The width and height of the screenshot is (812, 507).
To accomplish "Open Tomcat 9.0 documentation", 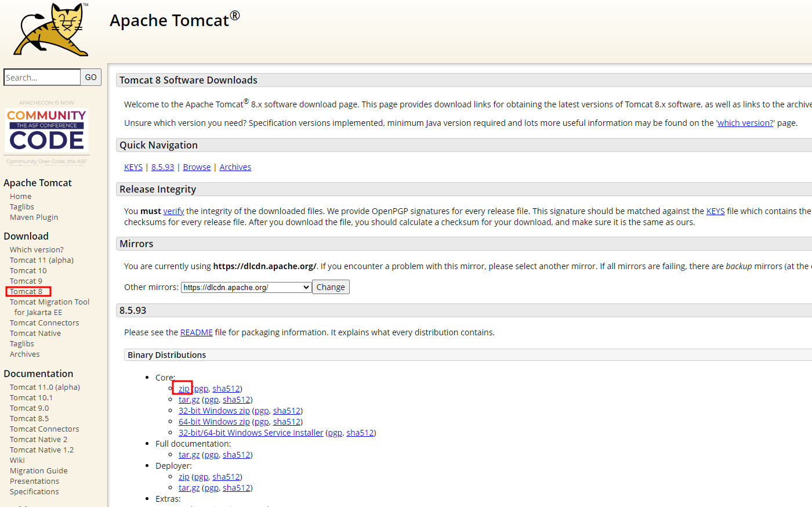I will point(29,408).
